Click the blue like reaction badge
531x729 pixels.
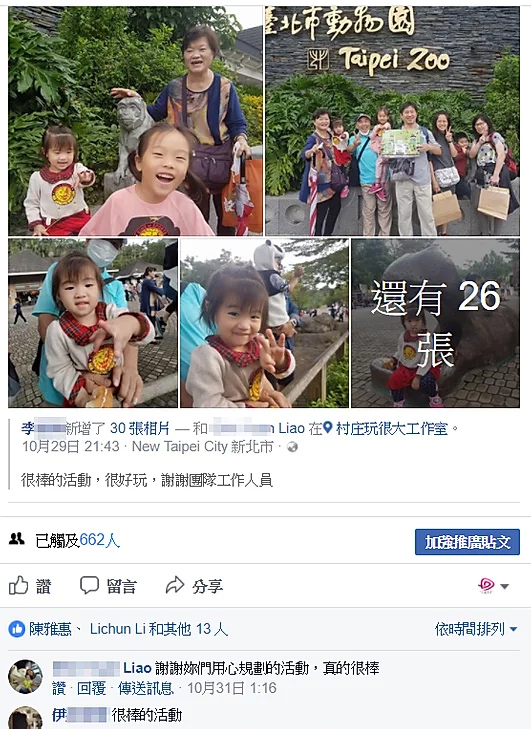pos(17,629)
